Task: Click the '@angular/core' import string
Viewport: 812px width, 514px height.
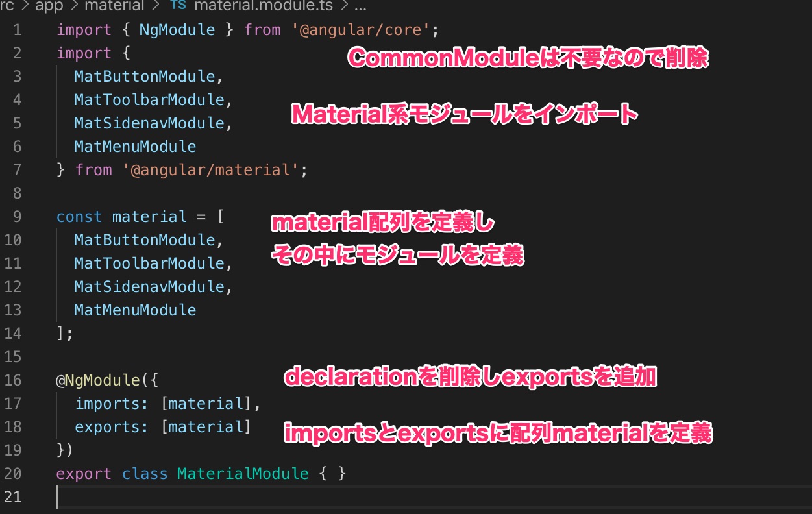Action: pos(360,29)
